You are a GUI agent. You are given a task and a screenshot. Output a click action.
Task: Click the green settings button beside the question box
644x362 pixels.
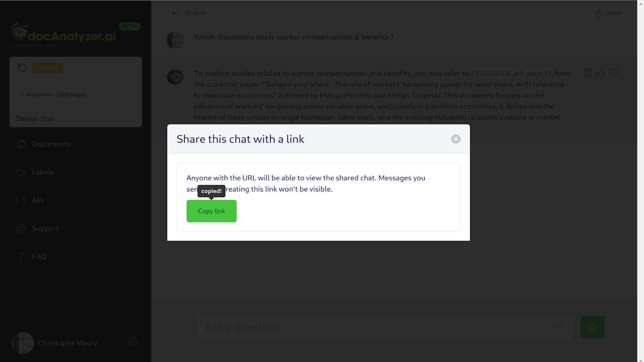point(592,327)
